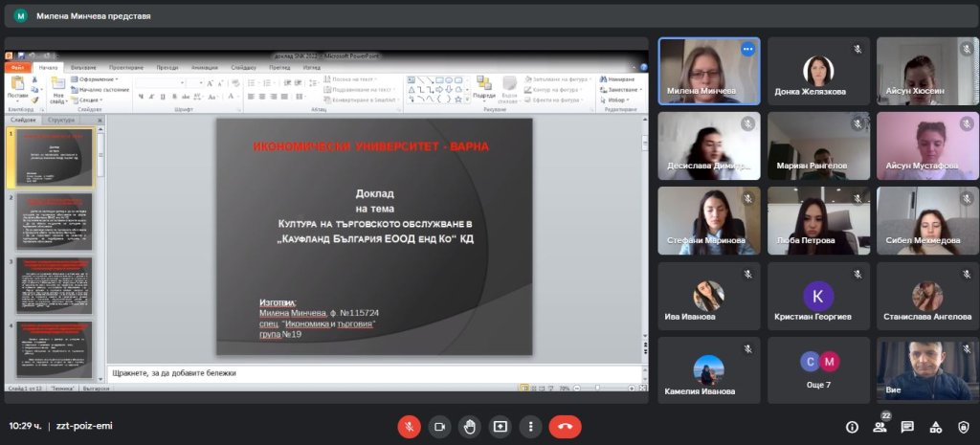Viewport: 980px width, 445px height.
Task: Open the font name combo box
Action: tap(160, 83)
